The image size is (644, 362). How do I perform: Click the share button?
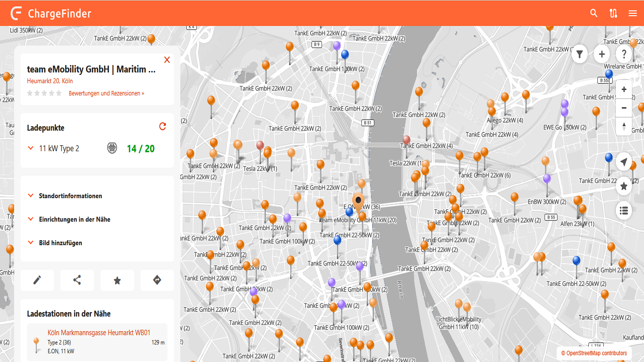[x=77, y=280]
